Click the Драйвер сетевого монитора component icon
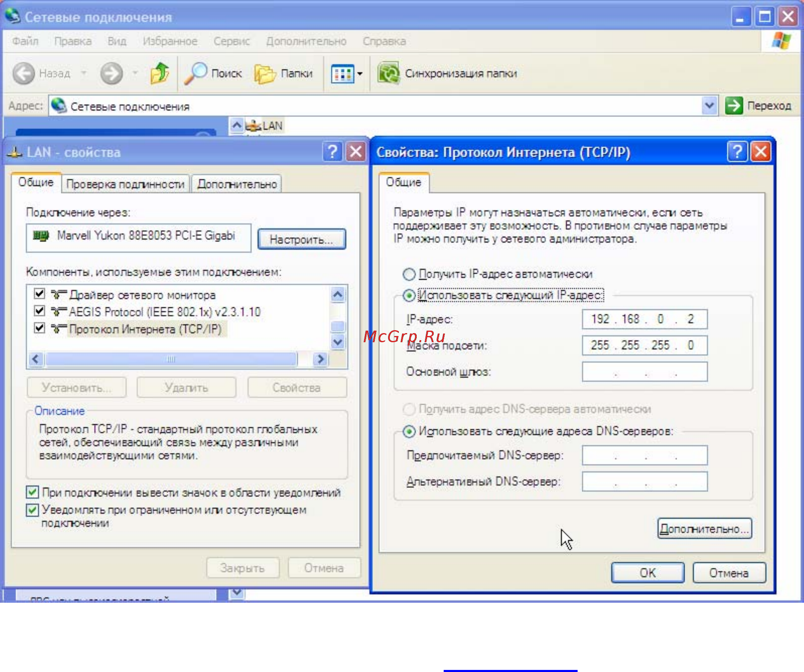Screen dimensions: 804x672 point(58,295)
